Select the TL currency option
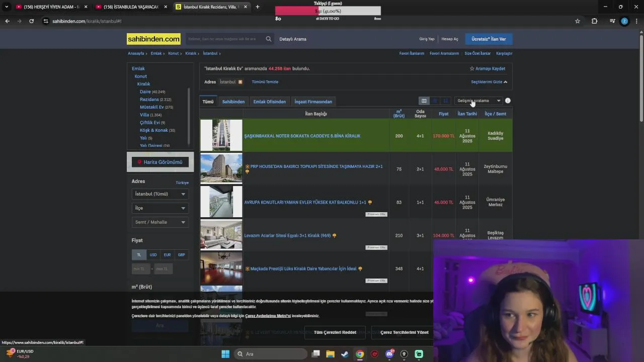This screenshot has width=644, height=362. [139, 255]
